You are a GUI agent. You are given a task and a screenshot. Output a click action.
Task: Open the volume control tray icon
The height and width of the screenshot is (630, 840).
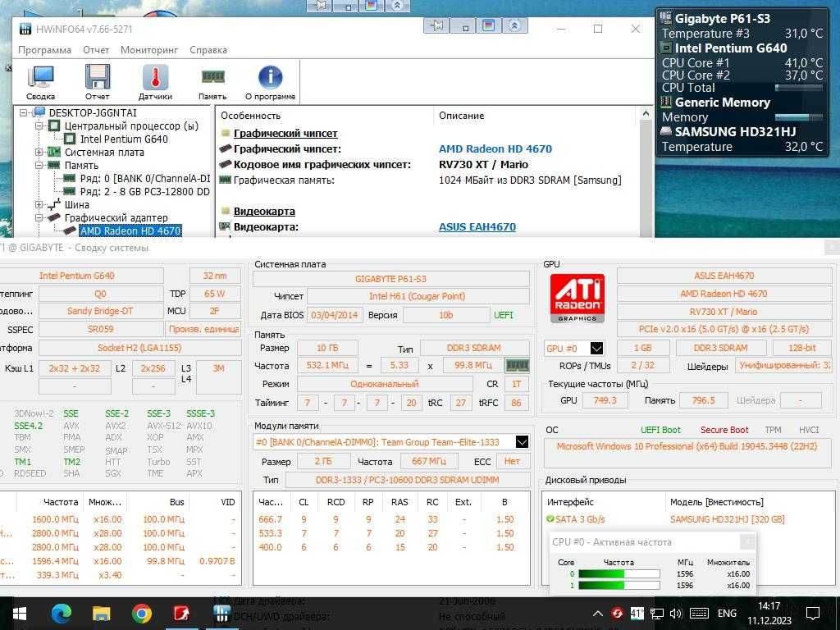coord(676,614)
